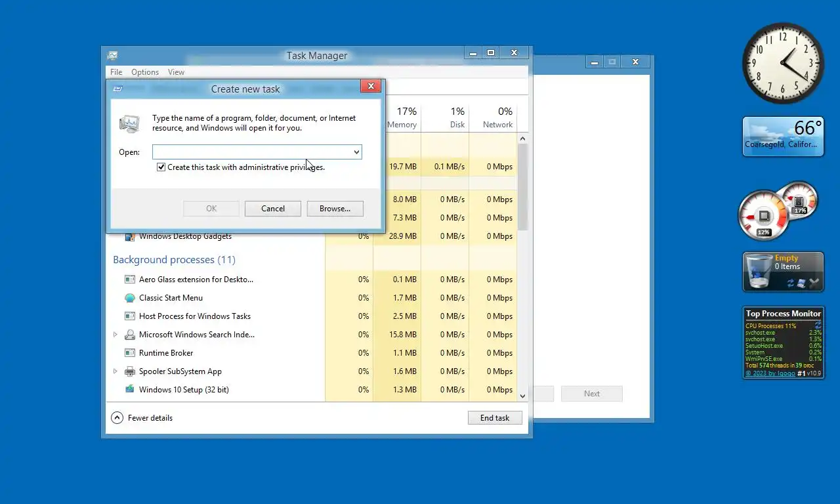Image resolution: width=840 pixels, height=504 pixels.
Task: Select the Host Process for Windows Tasks icon
Action: [x=130, y=316]
